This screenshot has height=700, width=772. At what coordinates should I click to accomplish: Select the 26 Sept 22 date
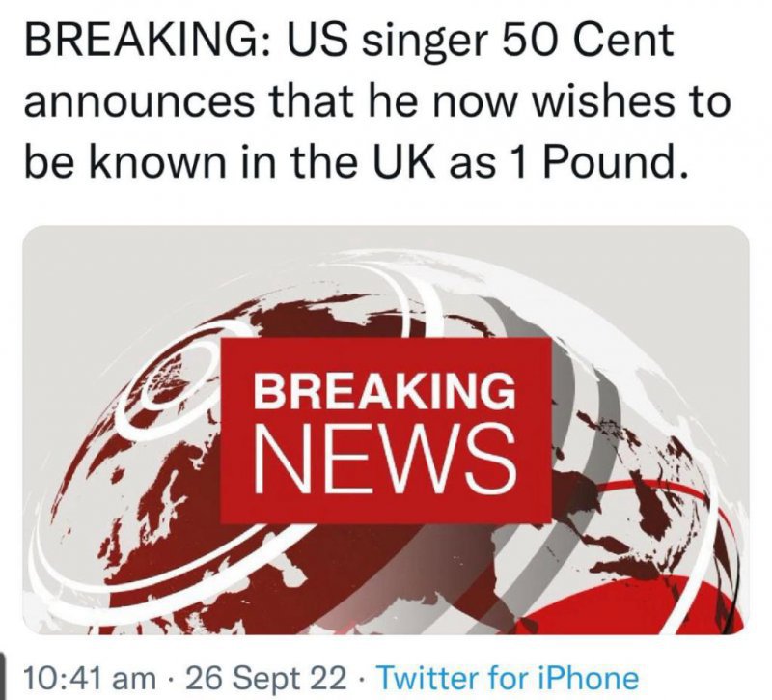(266, 679)
